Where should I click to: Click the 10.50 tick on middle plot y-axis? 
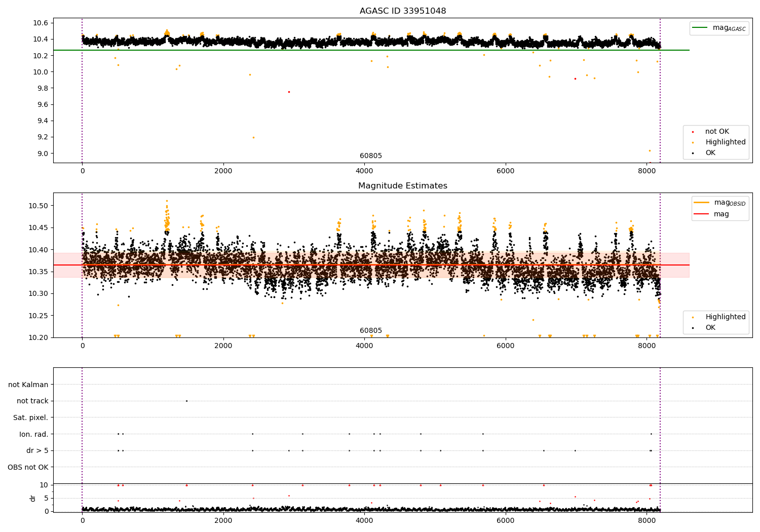click(39, 206)
